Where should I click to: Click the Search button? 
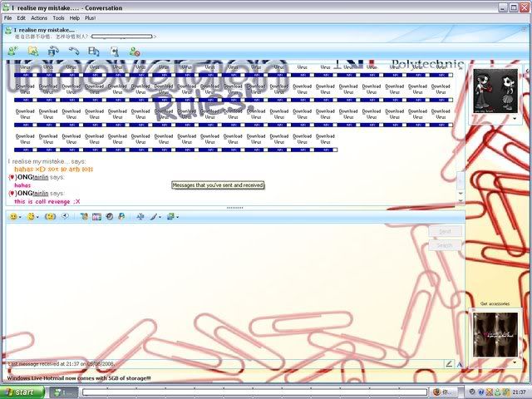click(446, 245)
